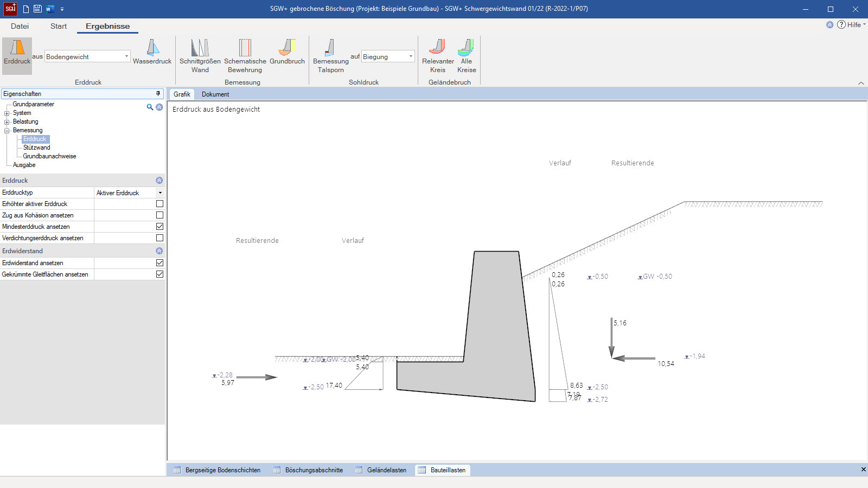Collapse the Erdwiderstand properties section
Image resolution: width=868 pixels, height=488 pixels.
pos(159,251)
